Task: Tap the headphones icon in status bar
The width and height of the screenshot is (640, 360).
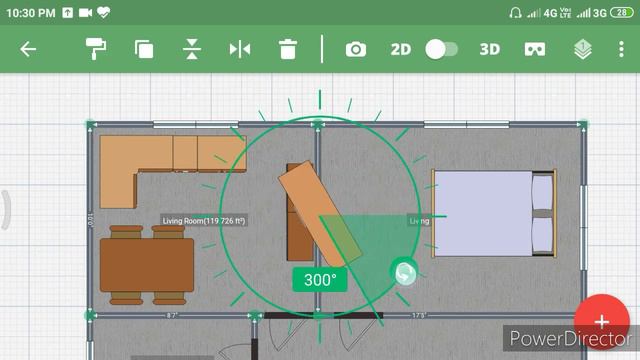Action: pos(516,13)
